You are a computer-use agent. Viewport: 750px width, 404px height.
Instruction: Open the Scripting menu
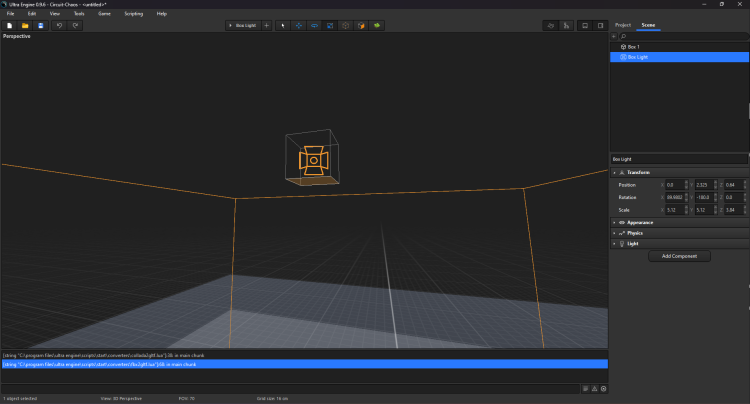pyautogui.click(x=133, y=13)
